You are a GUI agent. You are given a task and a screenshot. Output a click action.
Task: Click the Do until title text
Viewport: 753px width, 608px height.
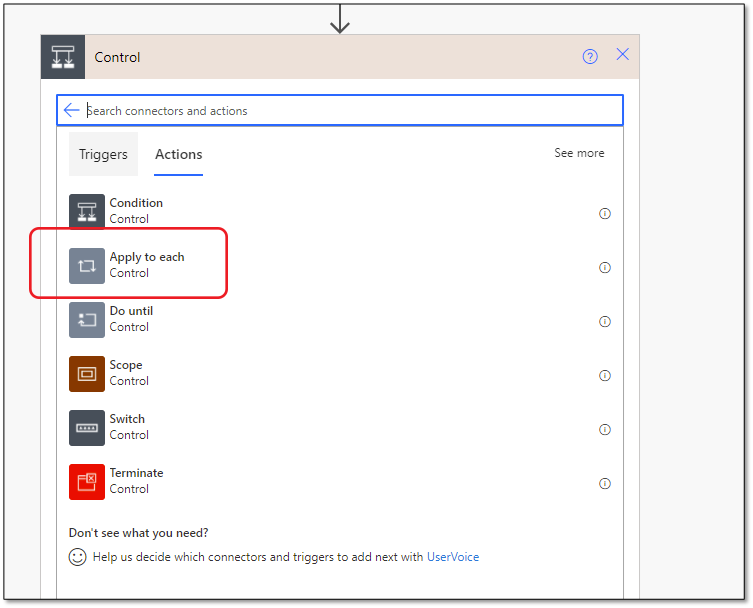(x=131, y=311)
